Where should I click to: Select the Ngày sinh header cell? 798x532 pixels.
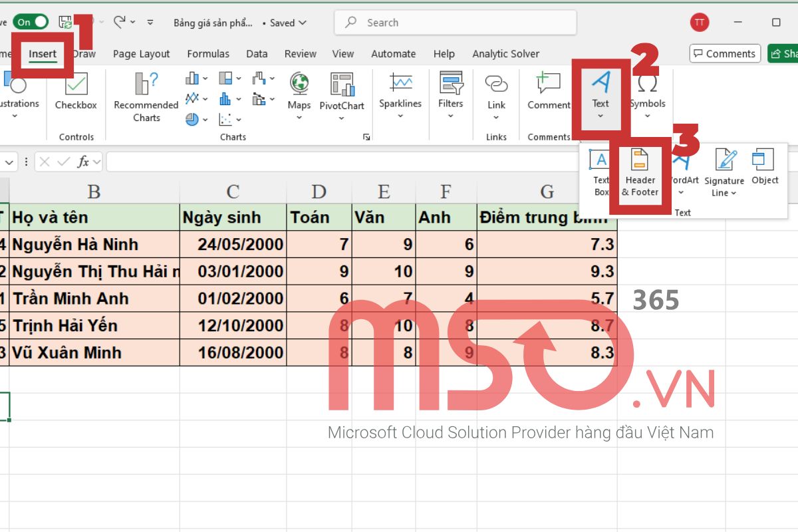coord(233,217)
